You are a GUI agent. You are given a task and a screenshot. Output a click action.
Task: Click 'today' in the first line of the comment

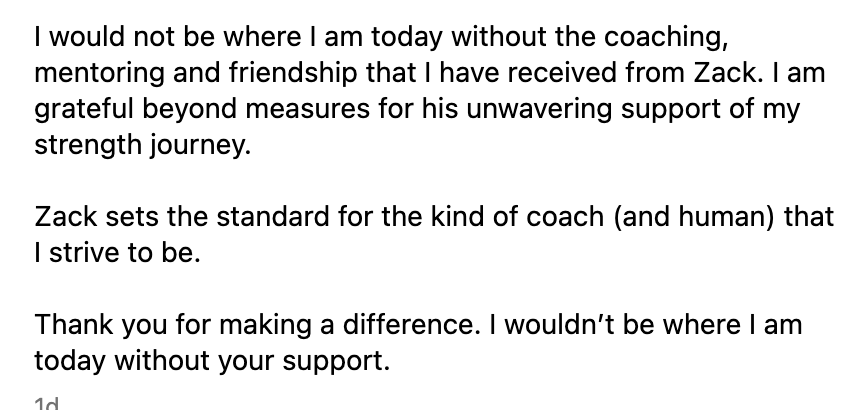pyautogui.click(x=407, y=38)
